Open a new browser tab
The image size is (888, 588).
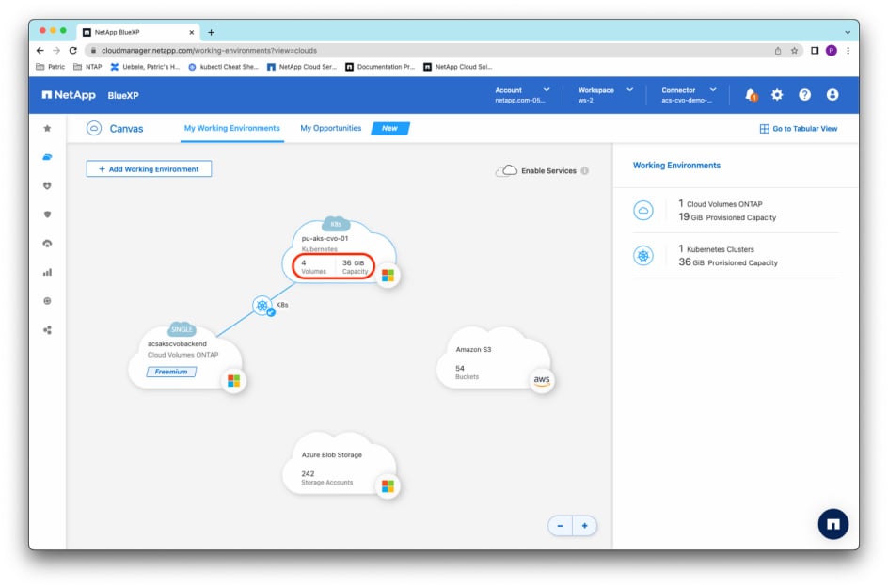pyautogui.click(x=212, y=32)
